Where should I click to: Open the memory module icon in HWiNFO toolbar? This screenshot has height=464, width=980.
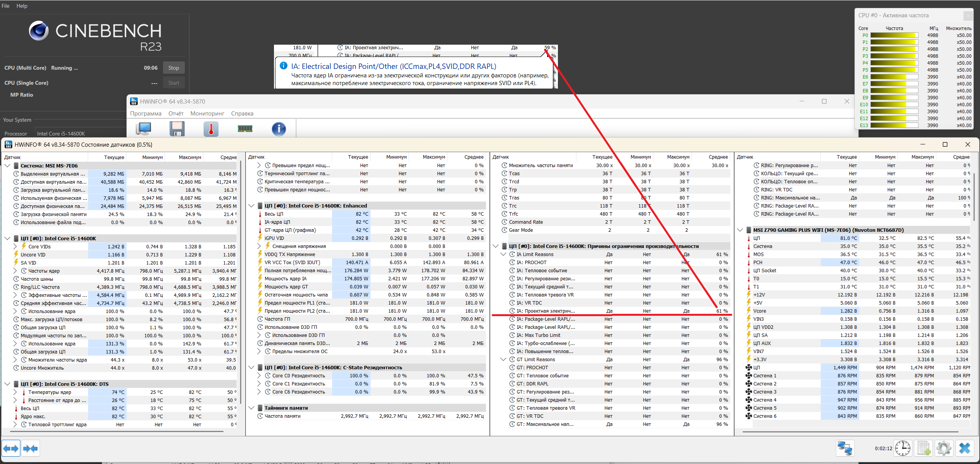245,129
